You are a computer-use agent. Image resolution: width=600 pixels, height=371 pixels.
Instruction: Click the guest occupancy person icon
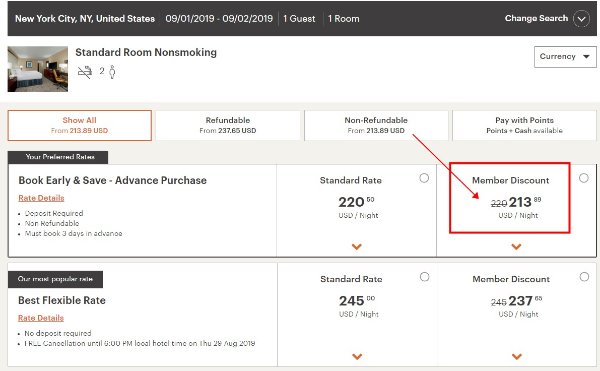[x=112, y=72]
